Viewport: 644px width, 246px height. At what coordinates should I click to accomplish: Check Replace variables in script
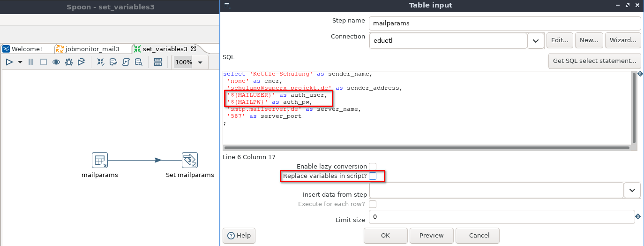pyautogui.click(x=373, y=176)
